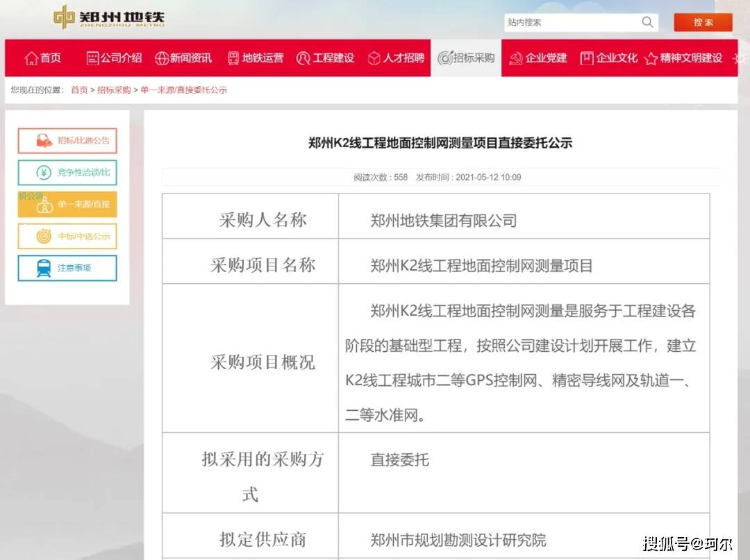Click the magnifier icon in search box
750x560 pixels.
[647, 22]
